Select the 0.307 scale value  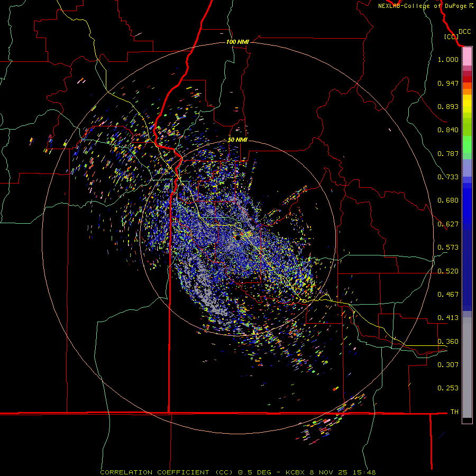448,364
